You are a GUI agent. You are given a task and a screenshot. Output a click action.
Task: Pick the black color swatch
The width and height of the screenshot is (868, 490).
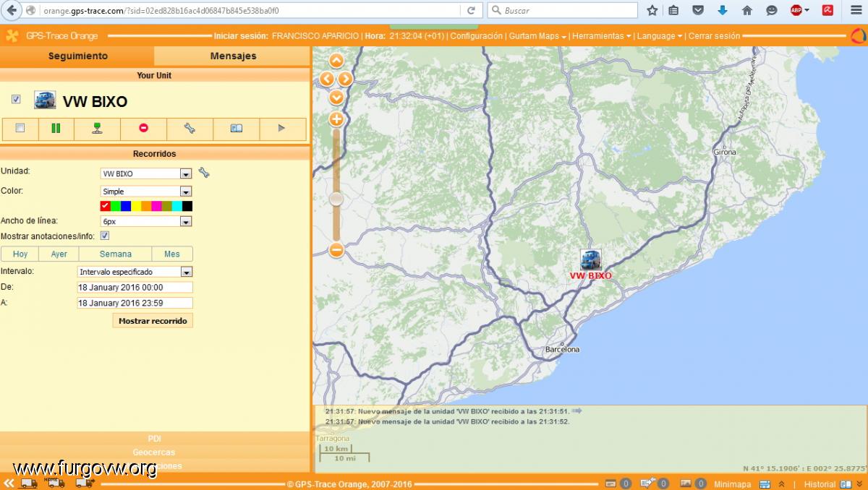coord(187,206)
